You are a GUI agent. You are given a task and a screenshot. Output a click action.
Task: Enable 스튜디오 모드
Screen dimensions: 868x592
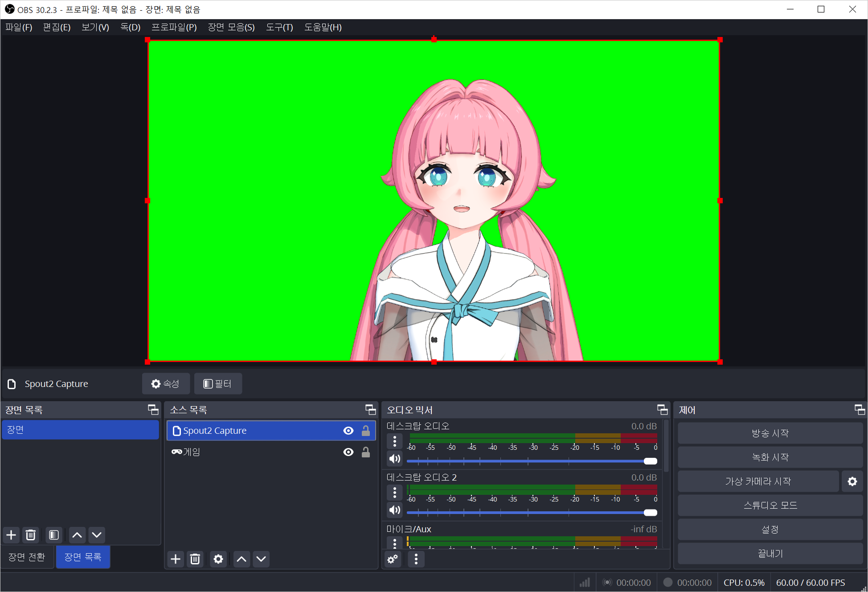pos(770,505)
